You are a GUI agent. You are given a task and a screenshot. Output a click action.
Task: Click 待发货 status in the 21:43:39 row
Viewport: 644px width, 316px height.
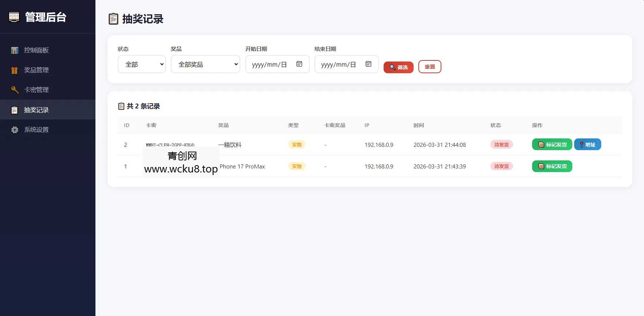click(x=502, y=166)
